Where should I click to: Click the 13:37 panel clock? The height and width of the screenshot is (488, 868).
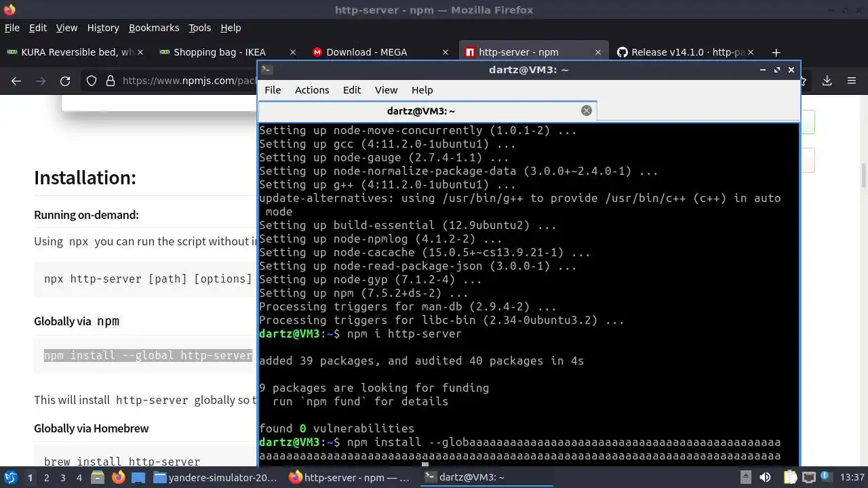[x=852, y=477]
